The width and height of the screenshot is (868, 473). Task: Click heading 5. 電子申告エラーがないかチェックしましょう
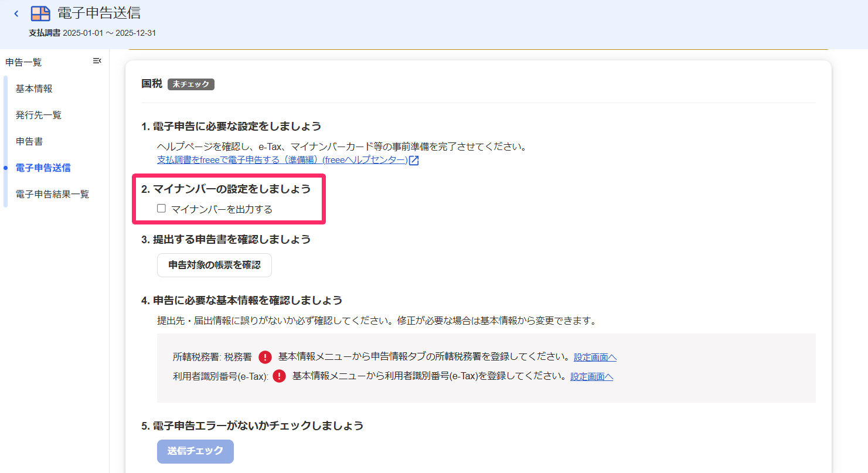tap(252, 426)
